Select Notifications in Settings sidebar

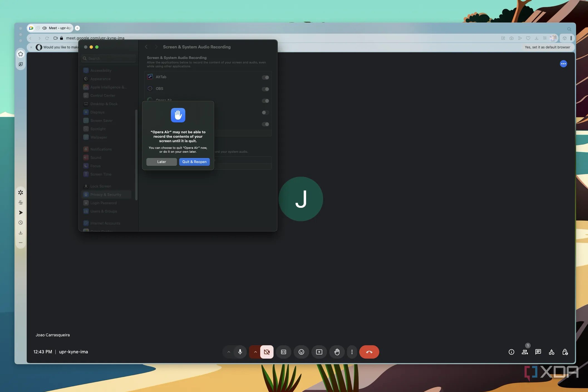click(x=107, y=149)
